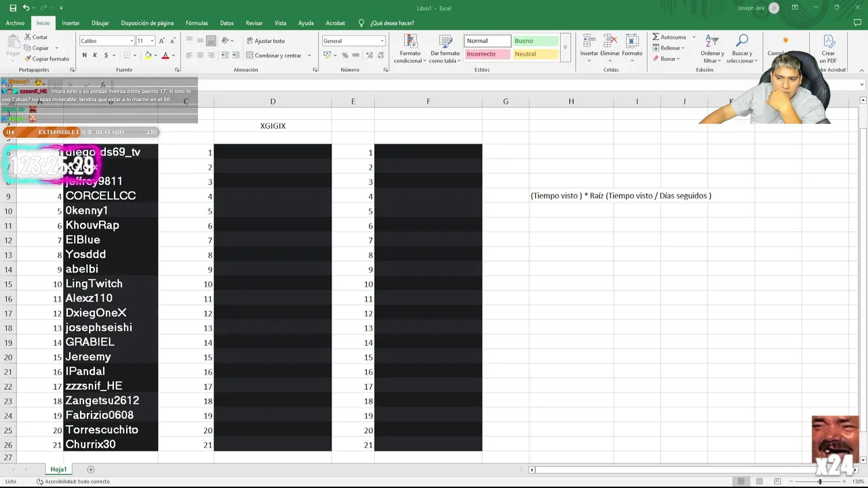Switch to Disposición de página tab
This screenshot has width=868, height=488.
[x=147, y=23]
